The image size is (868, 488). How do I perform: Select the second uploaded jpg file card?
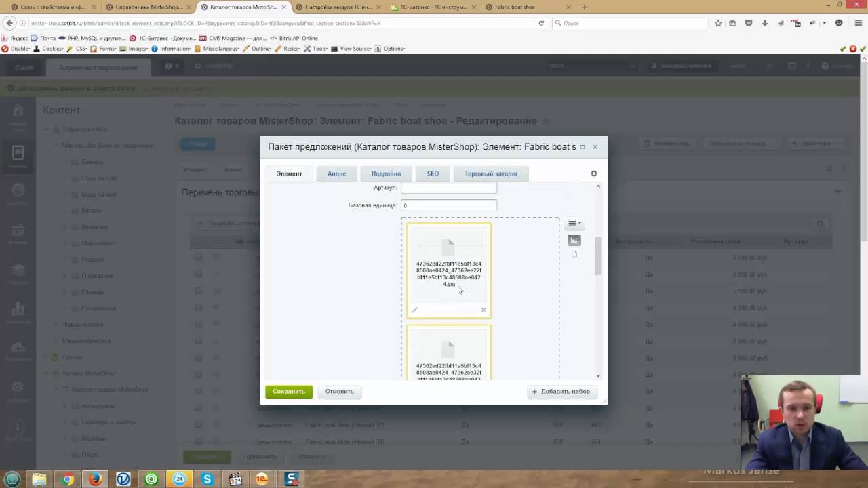[449, 352]
